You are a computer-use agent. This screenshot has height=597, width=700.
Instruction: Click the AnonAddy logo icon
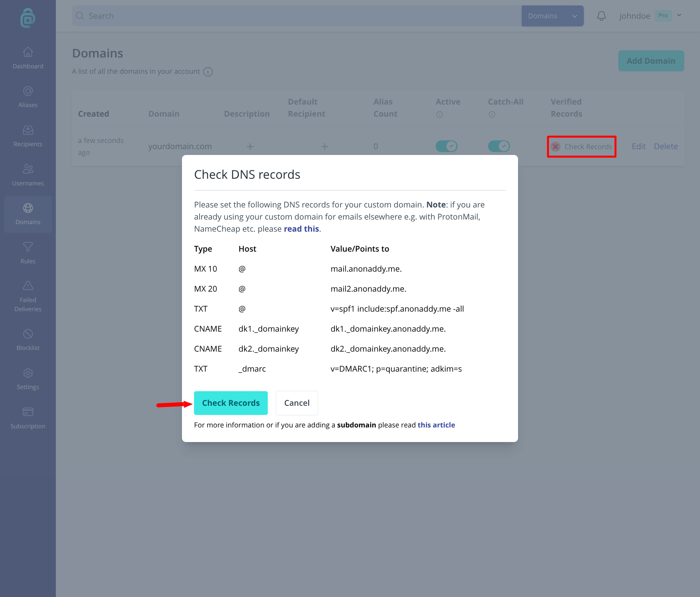pyautogui.click(x=28, y=18)
